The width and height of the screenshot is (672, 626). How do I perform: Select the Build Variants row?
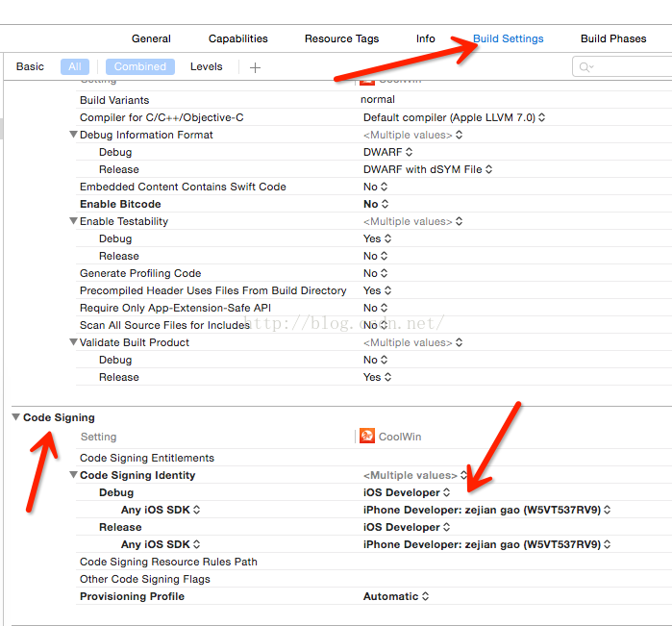374,100
